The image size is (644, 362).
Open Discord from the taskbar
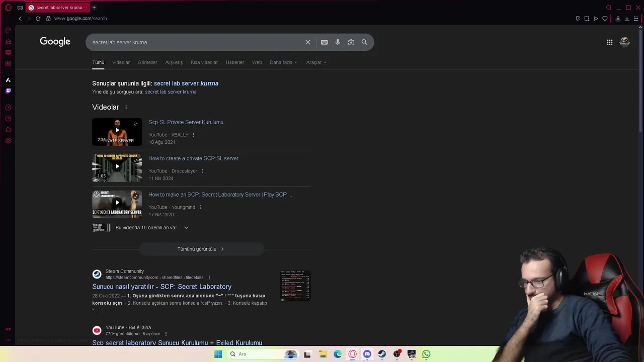tap(367, 354)
